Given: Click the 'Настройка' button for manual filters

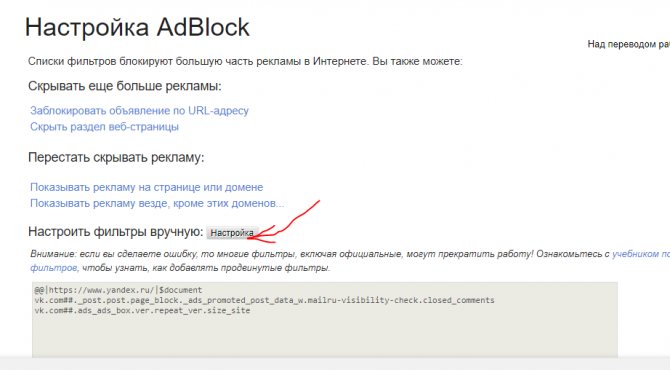Looking at the screenshot, I should click(x=232, y=233).
